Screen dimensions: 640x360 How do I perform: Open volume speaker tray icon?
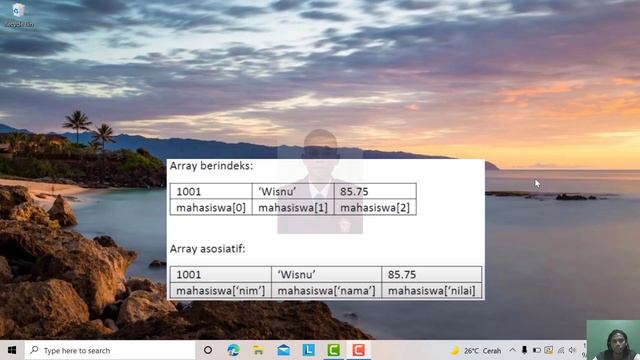tap(572, 350)
